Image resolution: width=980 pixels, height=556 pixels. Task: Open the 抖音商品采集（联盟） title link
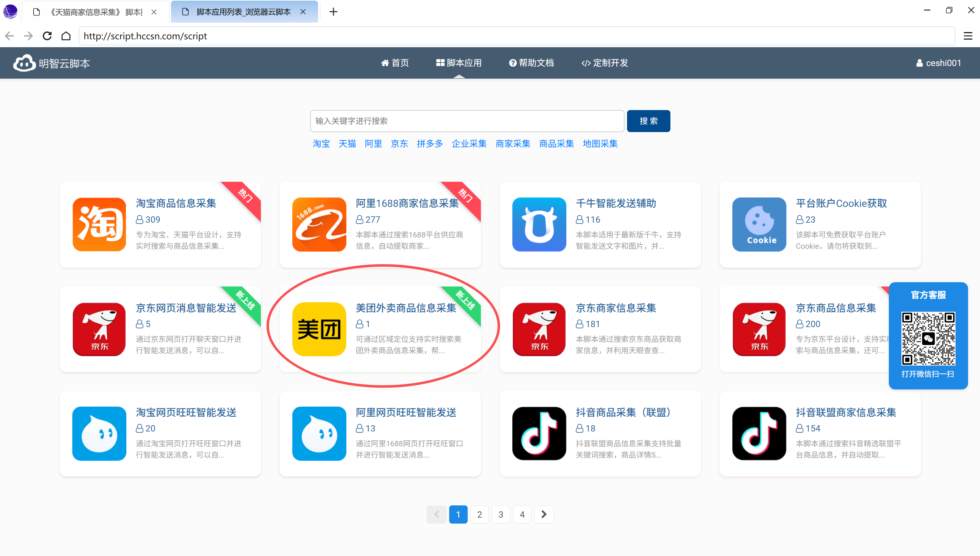tap(624, 412)
